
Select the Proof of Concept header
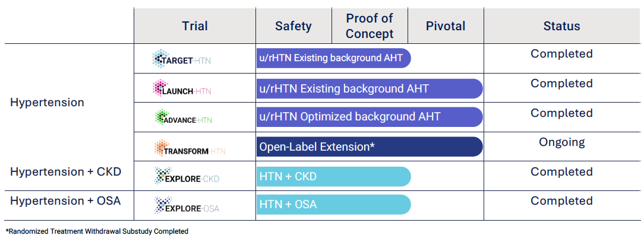click(370, 26)
